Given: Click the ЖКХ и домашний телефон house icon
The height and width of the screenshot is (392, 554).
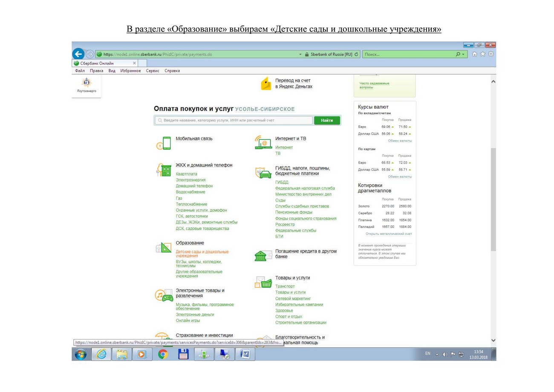Looking at the screenshot, I should [x=164, y=170].
